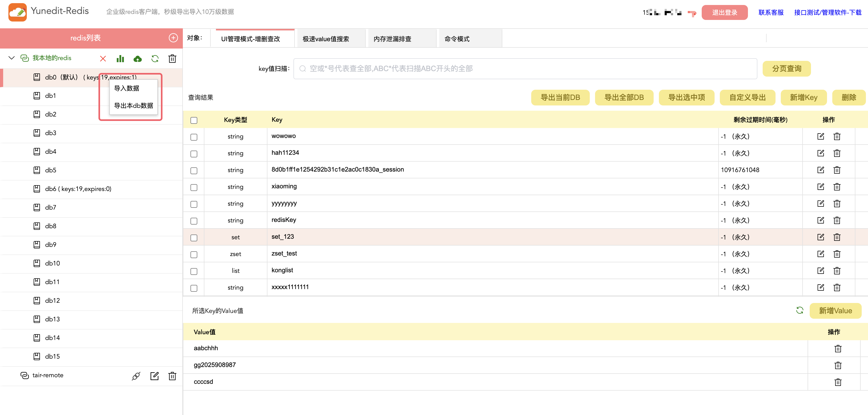Screen dimensions: 868x415
Task: Click the add redis connection plus icon
Action: tap(173, 38)
